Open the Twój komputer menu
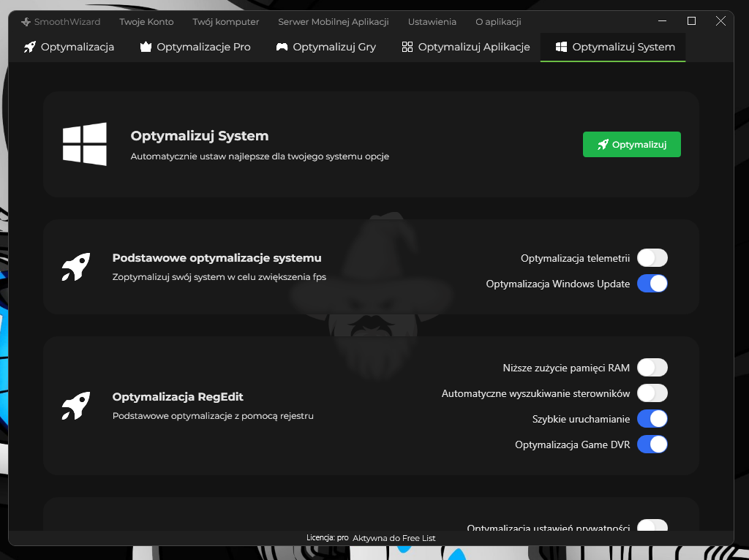The width and height of the screenshot is (749, 560). (x=225, y=22)
